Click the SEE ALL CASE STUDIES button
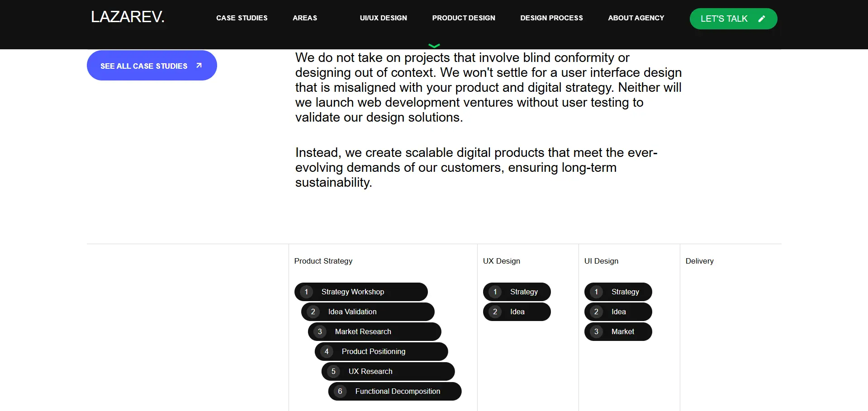Viewport: 868px width, 411px height. tap(152, 65)
